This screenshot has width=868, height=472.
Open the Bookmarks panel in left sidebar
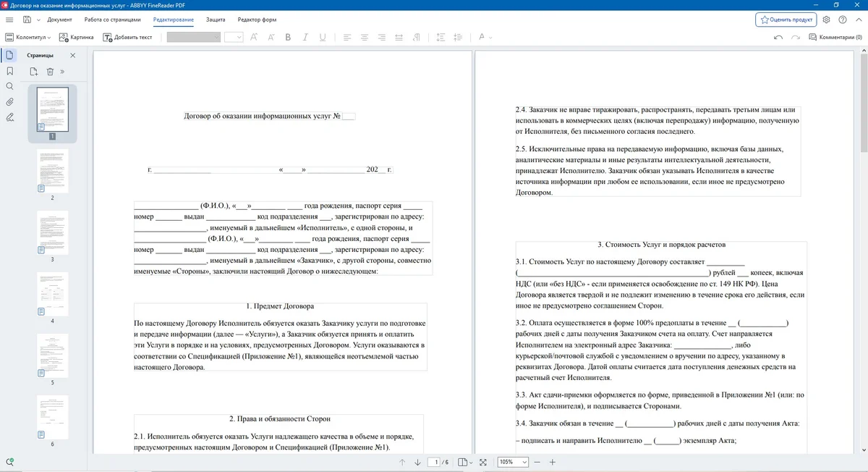(10, 71)
